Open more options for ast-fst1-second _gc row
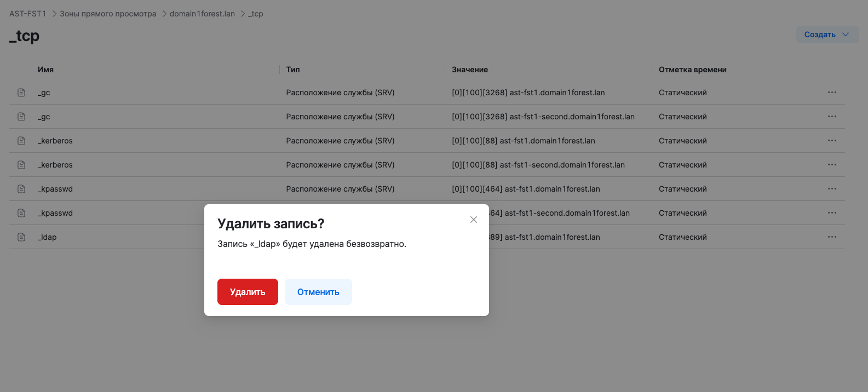Image resolution: width=868 pixels, height=392 pixels. [x=832, y=117]
